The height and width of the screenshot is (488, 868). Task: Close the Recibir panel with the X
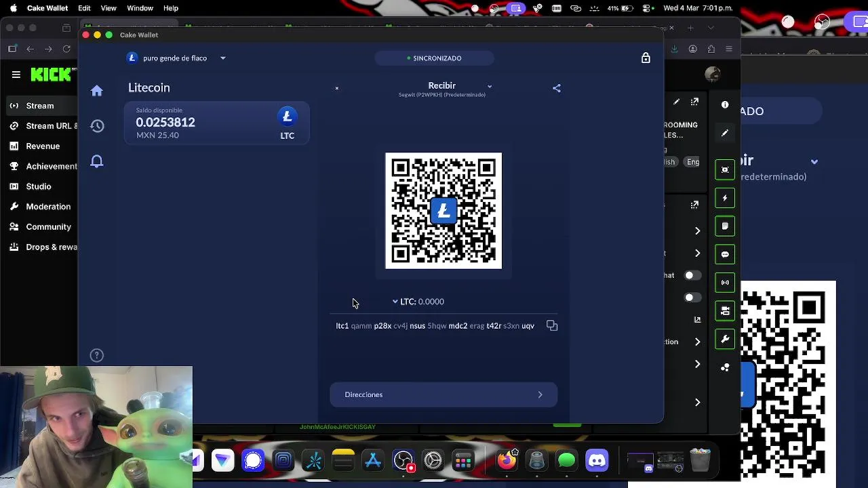click(x=336, y=88)
